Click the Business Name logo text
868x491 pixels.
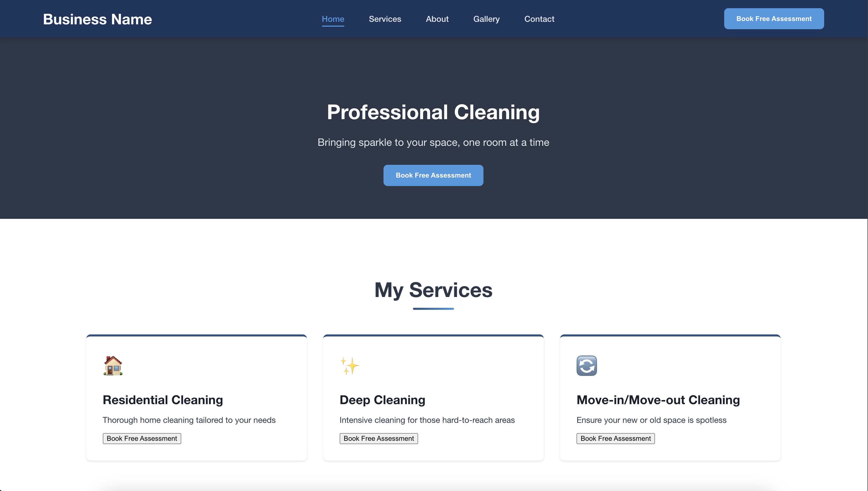point(97,18)
